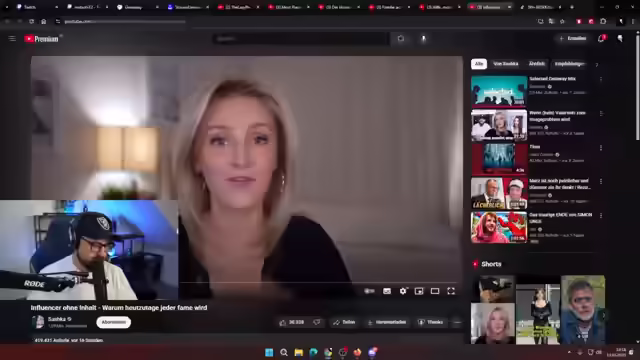Open three-dot menu for the SIMON UNGE video

601,216
